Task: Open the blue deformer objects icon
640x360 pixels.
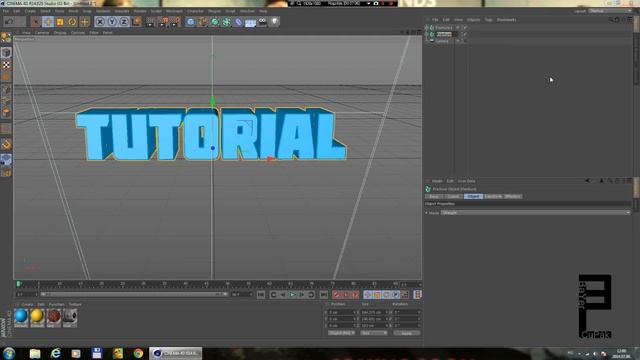Action: click(x=239, y=22)
